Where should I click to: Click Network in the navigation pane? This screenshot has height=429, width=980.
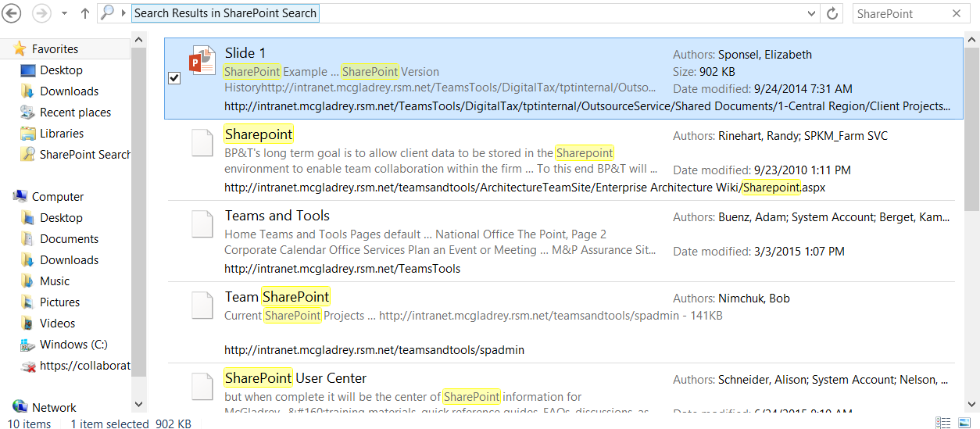[x=54, y=408]
